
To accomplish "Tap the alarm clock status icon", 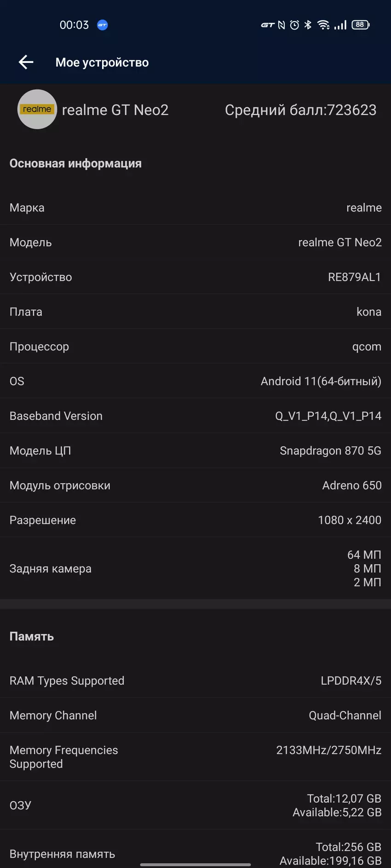I will (294, 25).
